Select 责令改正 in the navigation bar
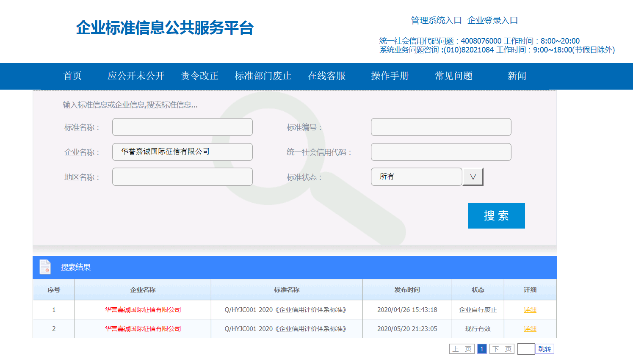 199,76
